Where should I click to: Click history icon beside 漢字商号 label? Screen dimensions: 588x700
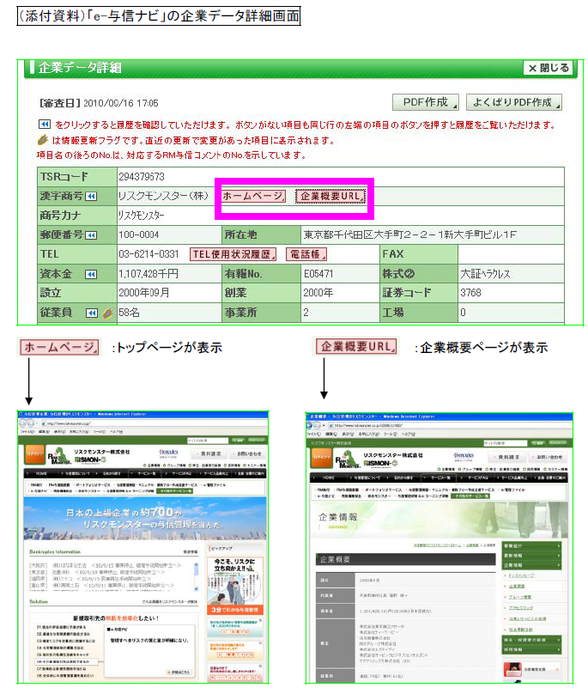(90, 197)
